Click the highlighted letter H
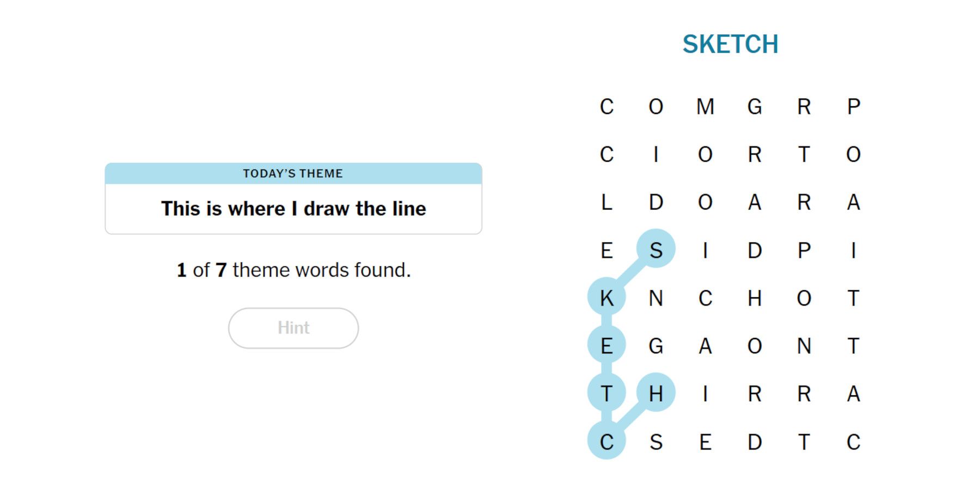 pyautogui.click(x=656, y=393)
